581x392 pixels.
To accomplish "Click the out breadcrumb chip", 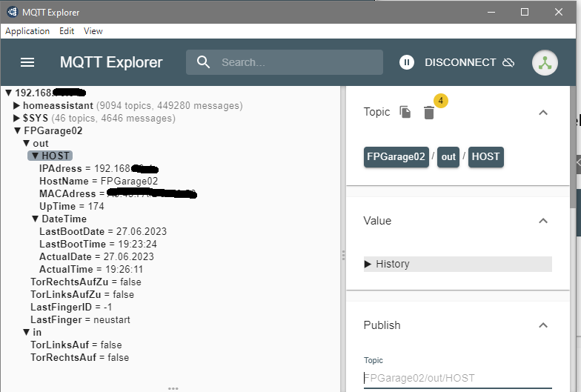I will tap(448, 157).
